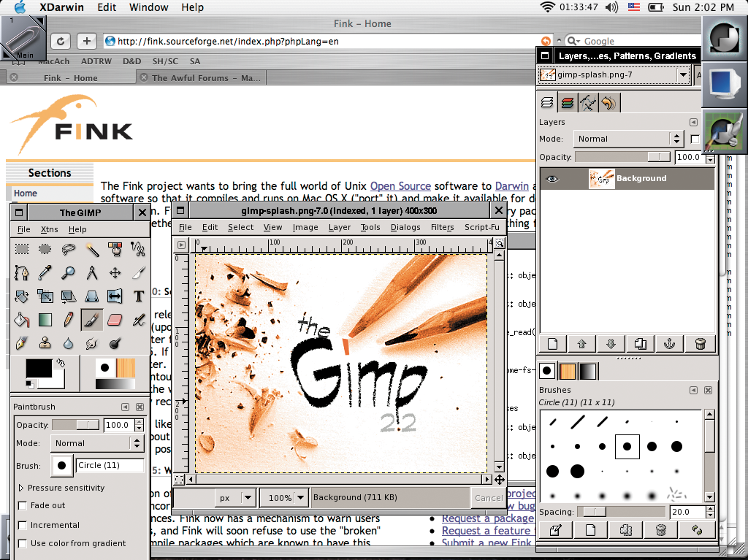The height and width of the screenshot is (560, 748).
Task: Click the Request a feature link
Action: pos(486,530)
